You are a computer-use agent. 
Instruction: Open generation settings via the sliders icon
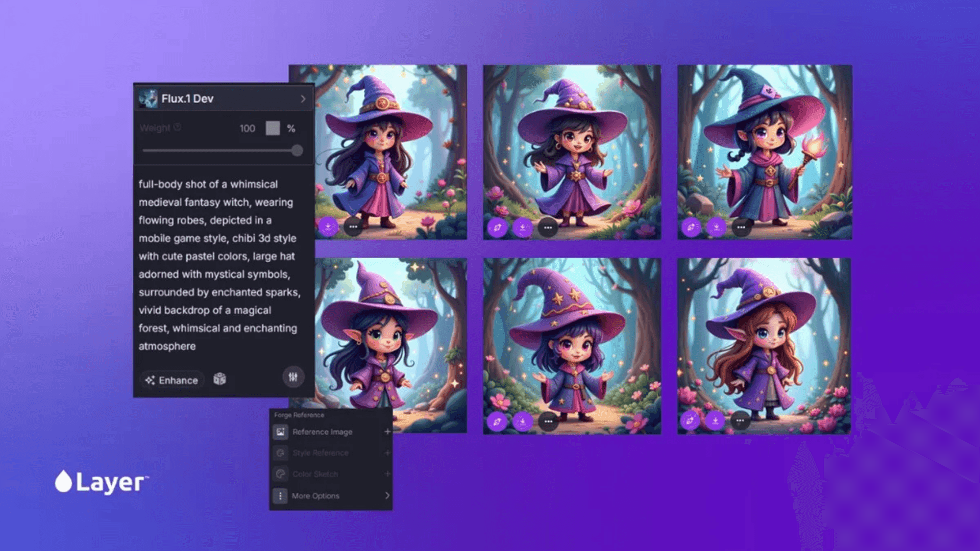292,378
